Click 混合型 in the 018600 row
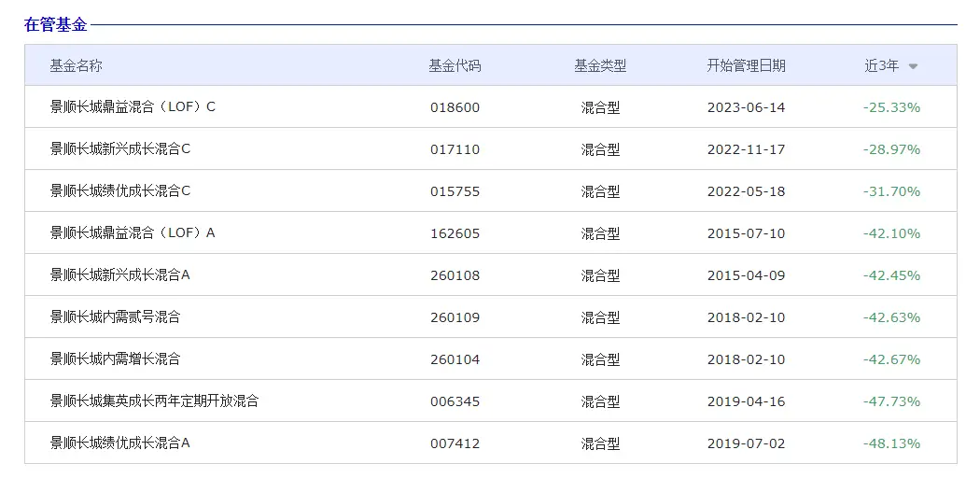The height and width of the screenshot is (478, 980). (x=601, y=107)
